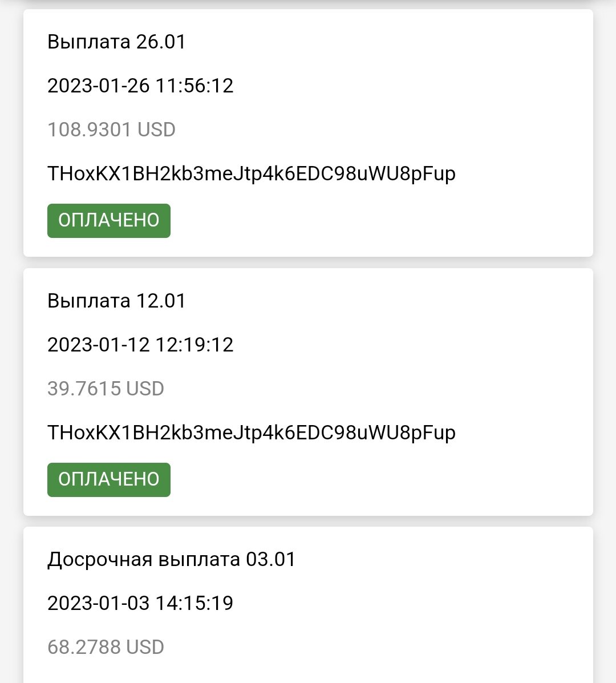Click the wallet address under Выплата 12.01
Screen dimensions: 616x683
coord(252,433)
